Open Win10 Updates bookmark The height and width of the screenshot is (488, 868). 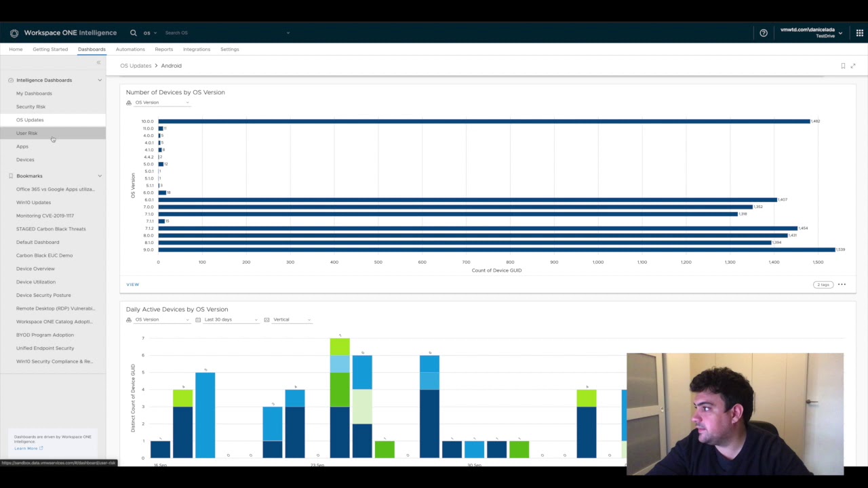(33, 202)
